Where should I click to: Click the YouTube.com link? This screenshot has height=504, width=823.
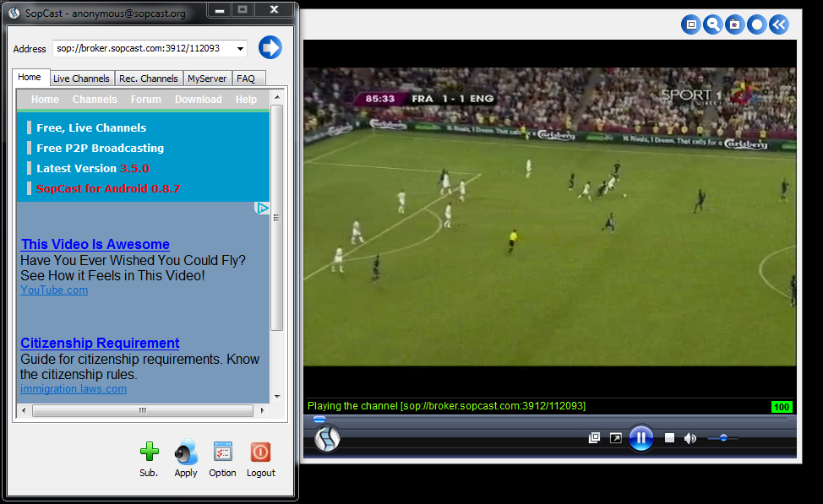tap(54, 290)
